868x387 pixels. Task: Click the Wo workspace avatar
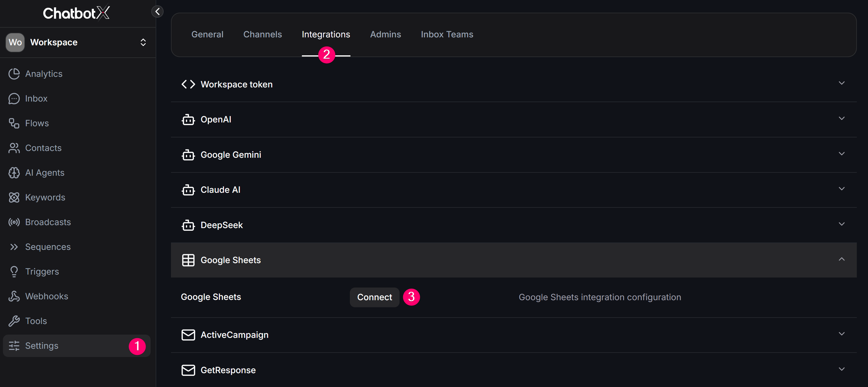[x=15, y=42]
